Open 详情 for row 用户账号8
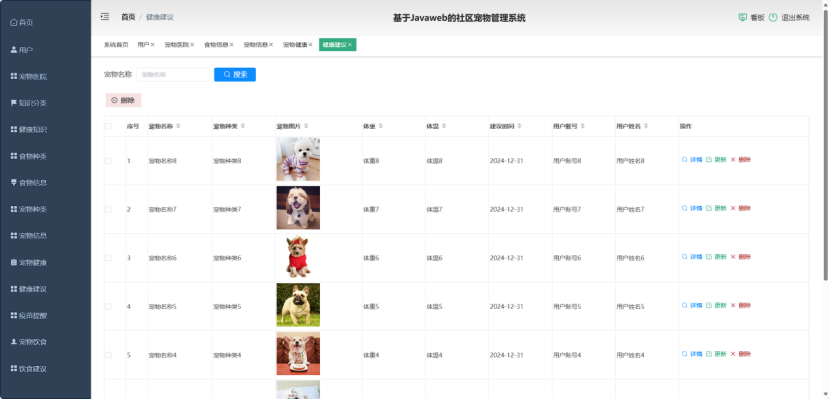Screen dimensions: 829x399 (x=692, y=160)
